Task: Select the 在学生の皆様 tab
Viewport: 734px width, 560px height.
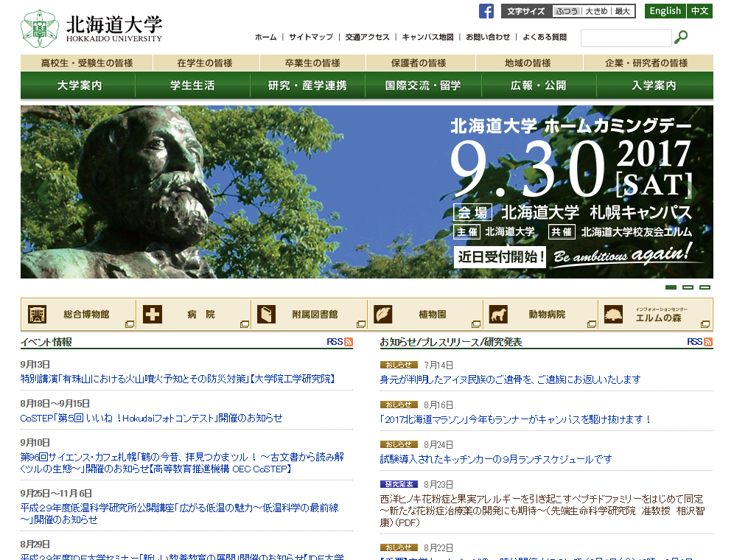Action: point(206,63)
